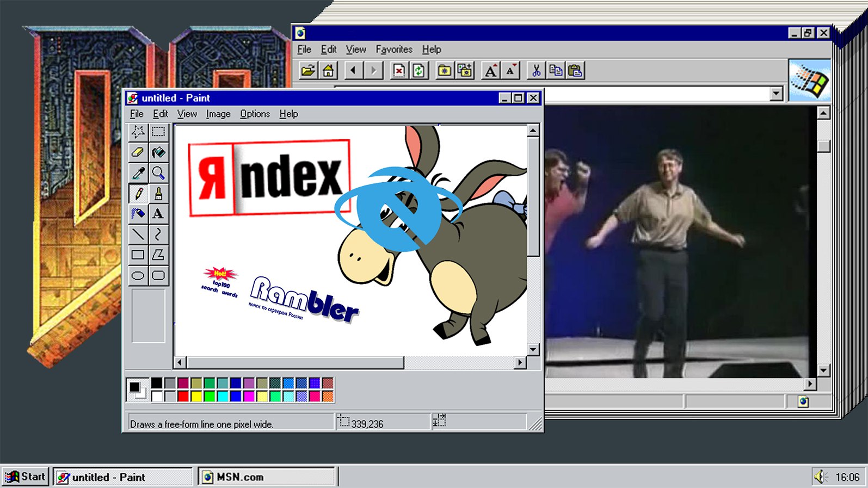Choose the straight Line tool
The width and height of the screenshot is (868, 488).
tap(138, 234)
